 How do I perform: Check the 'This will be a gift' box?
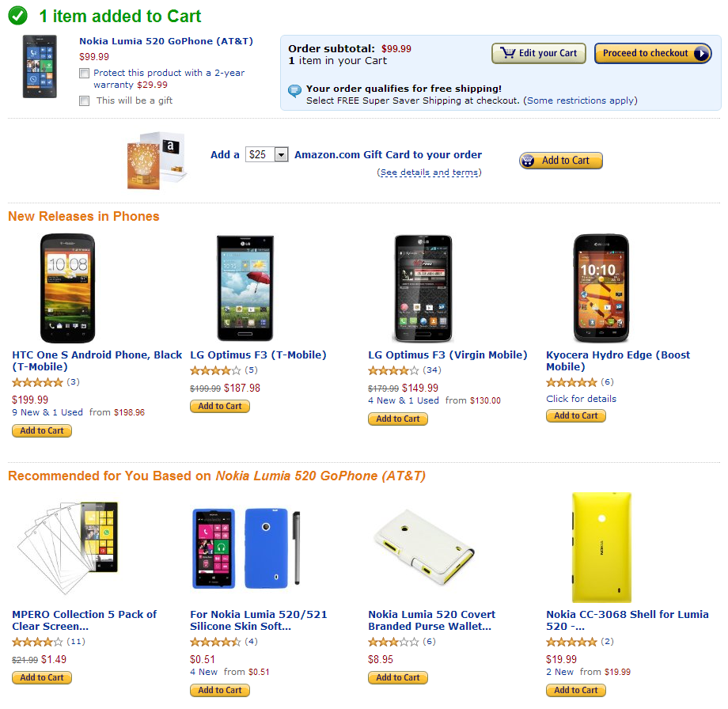point(85,100)
